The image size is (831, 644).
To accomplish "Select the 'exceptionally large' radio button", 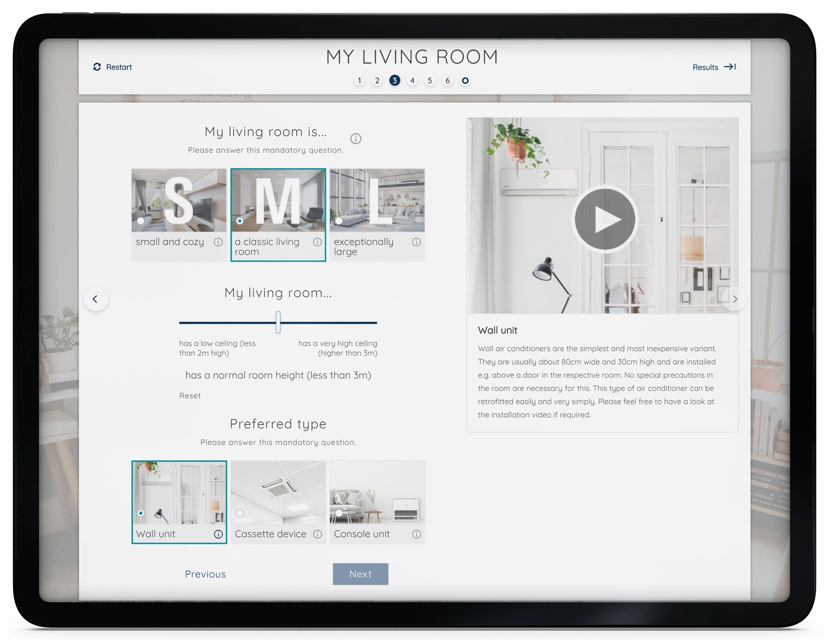I will pyautogui.click(x=339, y=221).
